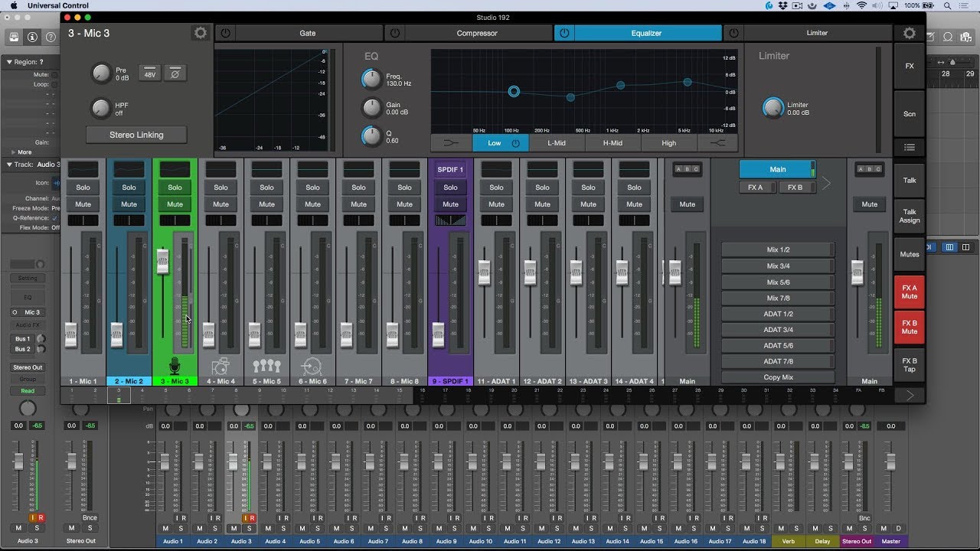The image size is (980, 551).
Task: Open the Scn scenes button
Action: coord(910,114)
